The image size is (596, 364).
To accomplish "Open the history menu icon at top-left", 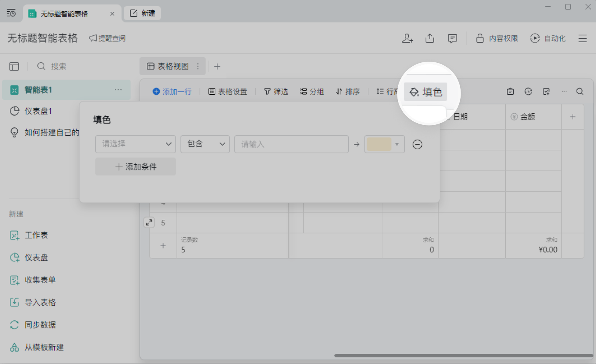I will tap(11, 13).
